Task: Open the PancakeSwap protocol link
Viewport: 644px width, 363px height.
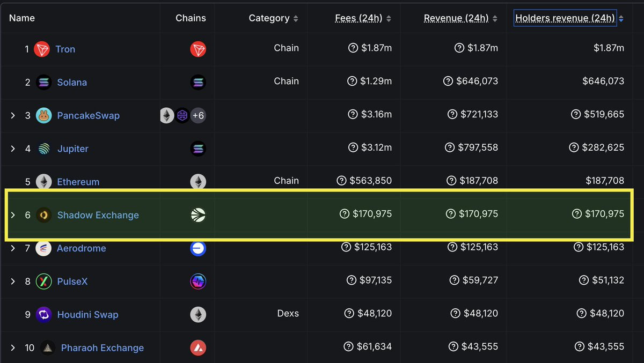Action: [x=89, y=116]
